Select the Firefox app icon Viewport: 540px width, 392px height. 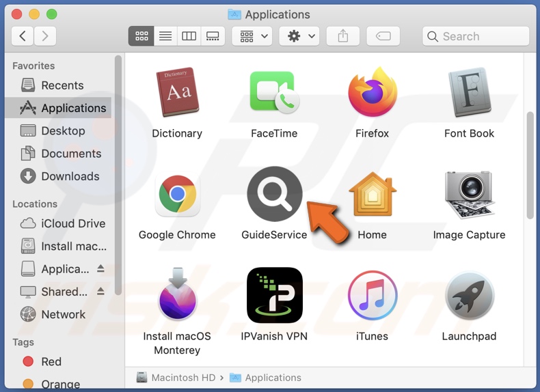373,92
